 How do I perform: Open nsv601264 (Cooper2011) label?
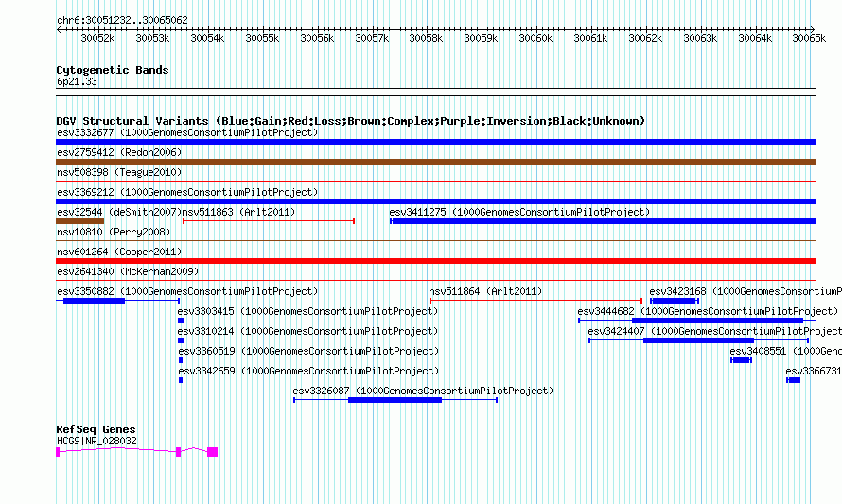pyautogui.click(x=119, y=252)
